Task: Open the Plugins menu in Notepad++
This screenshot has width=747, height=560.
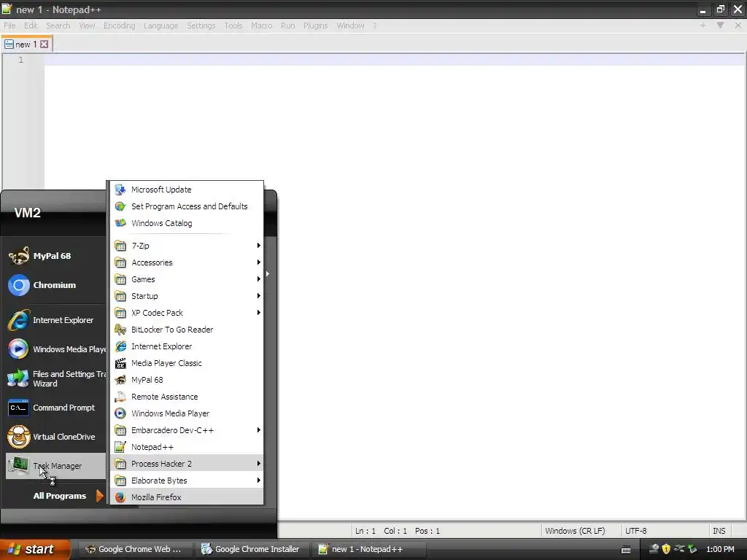Action: point(315,26)
